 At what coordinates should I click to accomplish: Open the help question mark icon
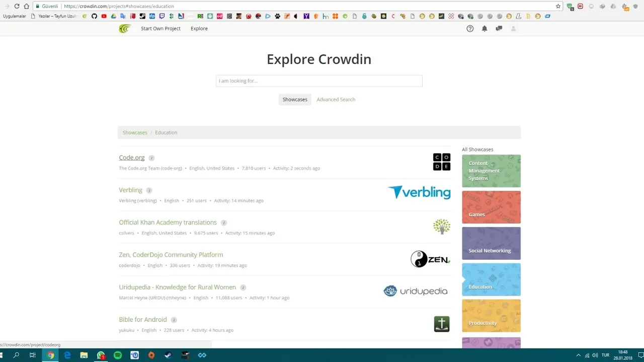[470, 29]
